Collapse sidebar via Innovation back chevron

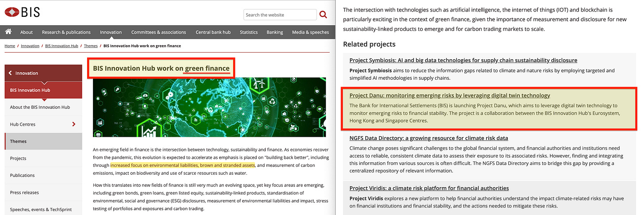point(11,73)
